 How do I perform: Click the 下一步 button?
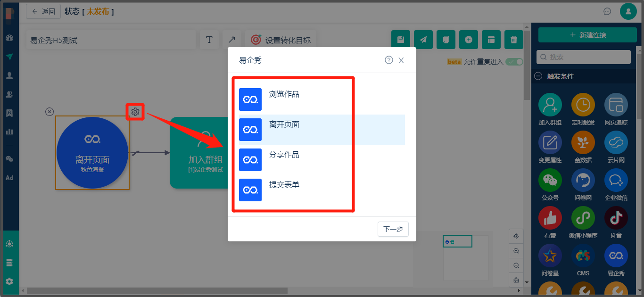pyautogui.click(x=393, y=229)
